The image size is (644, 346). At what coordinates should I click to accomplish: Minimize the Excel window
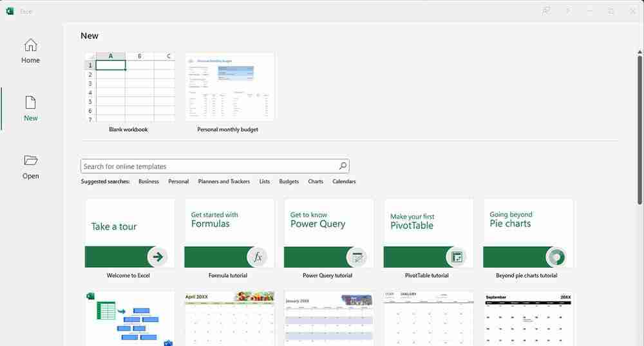tap(590, 11)
